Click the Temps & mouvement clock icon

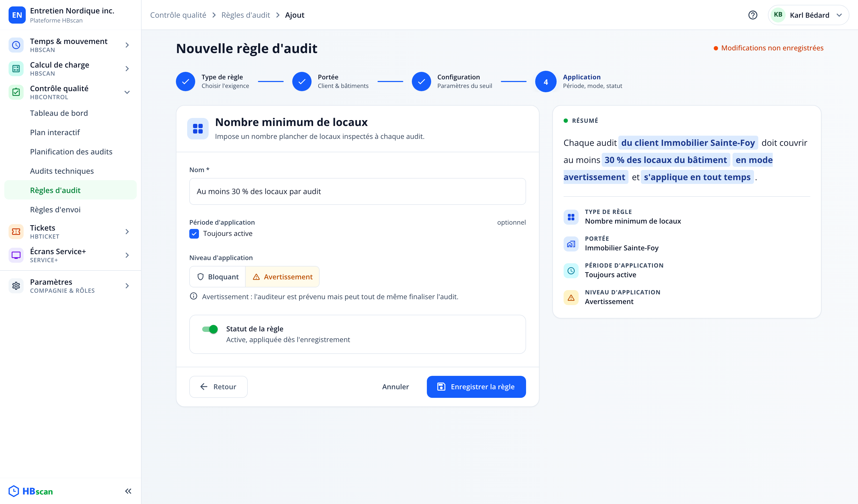(16, 45)
